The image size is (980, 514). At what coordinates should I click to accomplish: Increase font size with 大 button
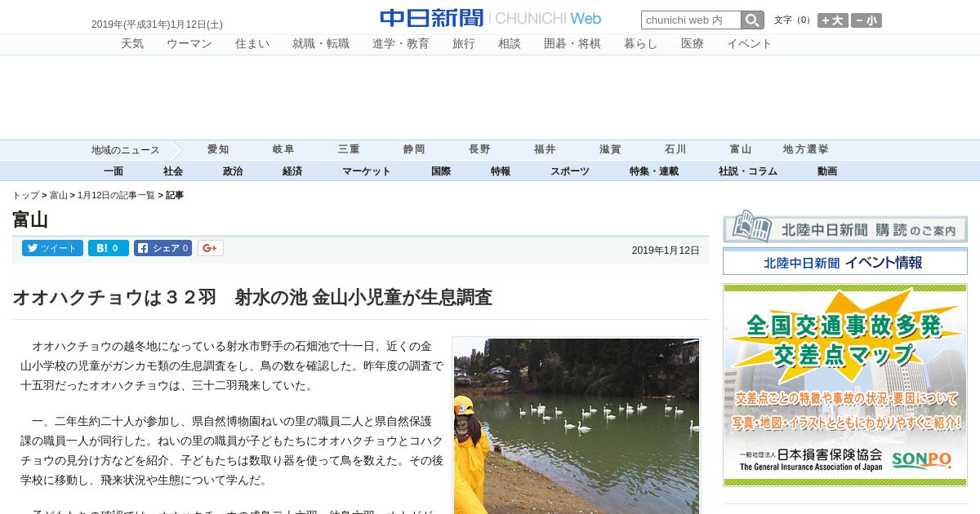coord(833,20)
